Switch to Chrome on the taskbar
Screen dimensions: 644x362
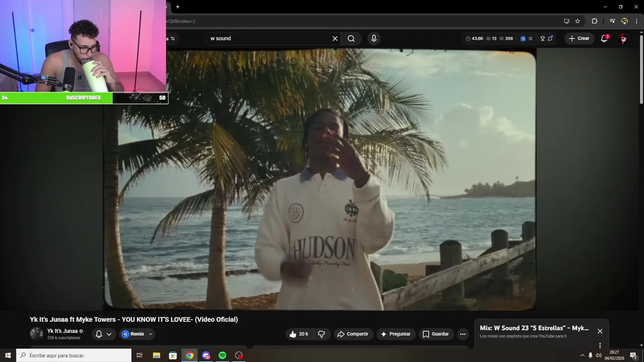coord(189,355)
